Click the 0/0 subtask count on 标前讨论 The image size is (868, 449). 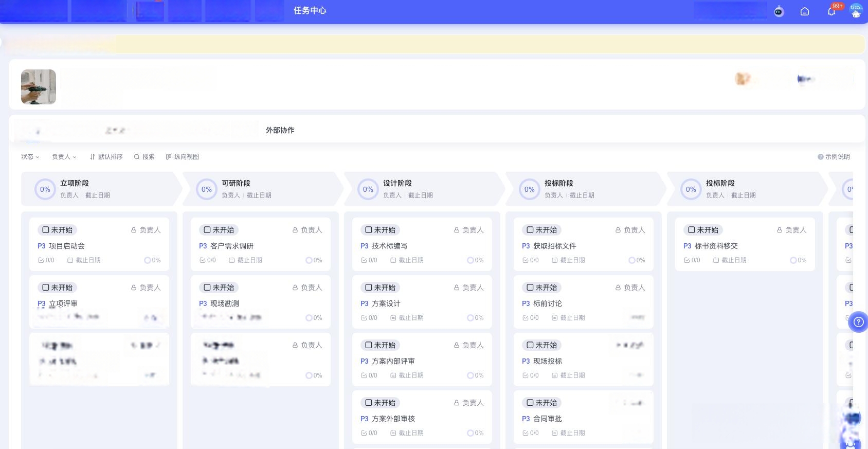[x=531, y=318]
